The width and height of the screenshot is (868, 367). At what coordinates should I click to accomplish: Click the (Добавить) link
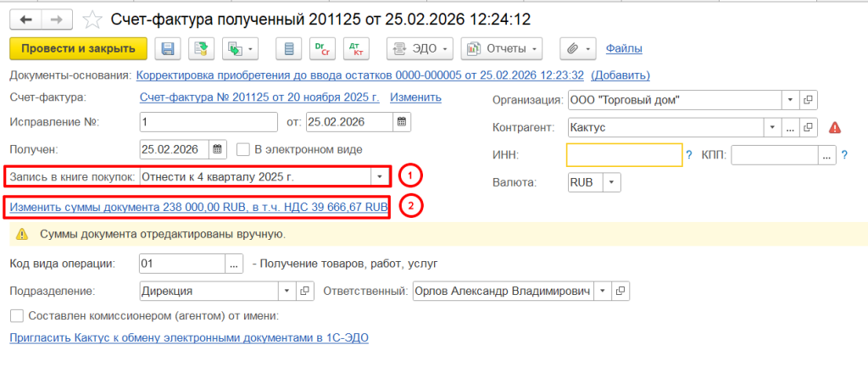click(x=620, y=75)
